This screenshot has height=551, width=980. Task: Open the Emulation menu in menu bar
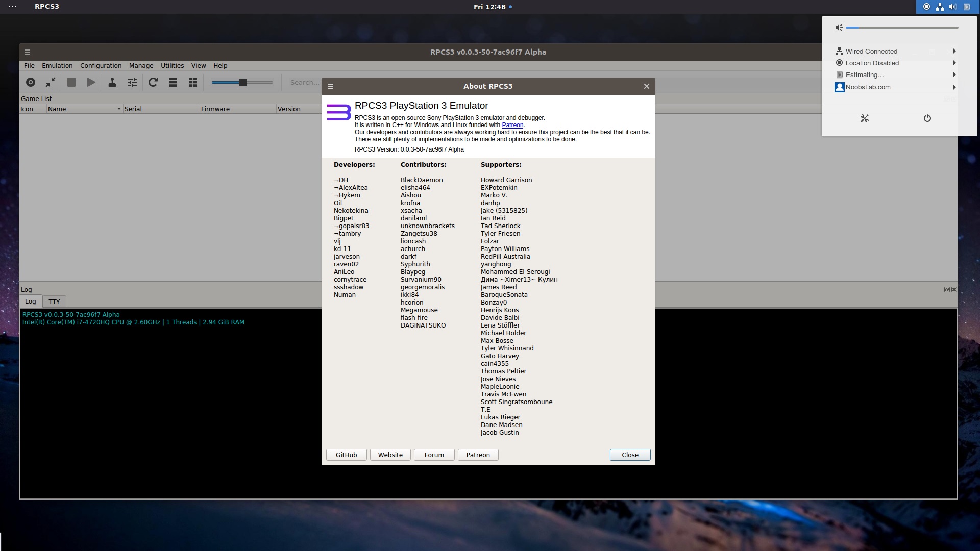[57, 65]
